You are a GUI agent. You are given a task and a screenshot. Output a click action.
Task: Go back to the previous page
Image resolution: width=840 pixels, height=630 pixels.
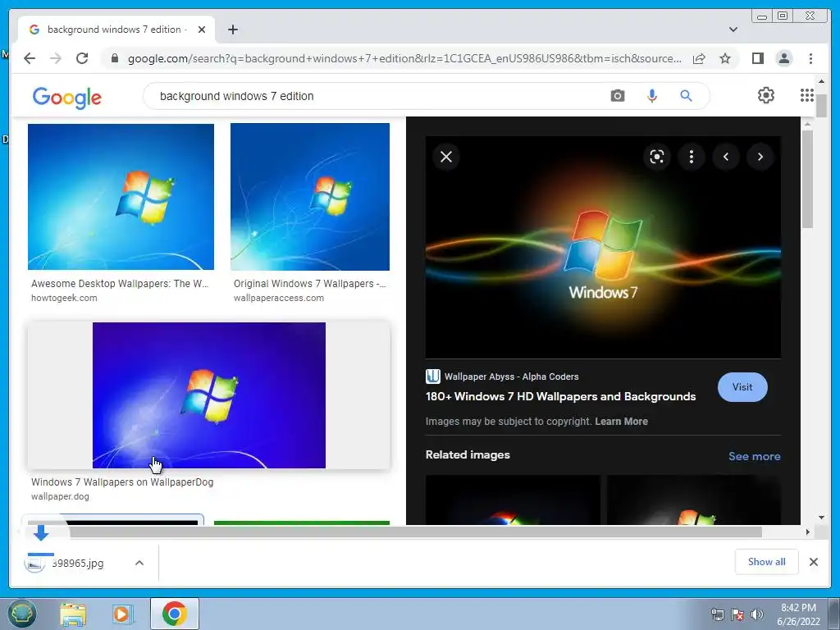30,58
